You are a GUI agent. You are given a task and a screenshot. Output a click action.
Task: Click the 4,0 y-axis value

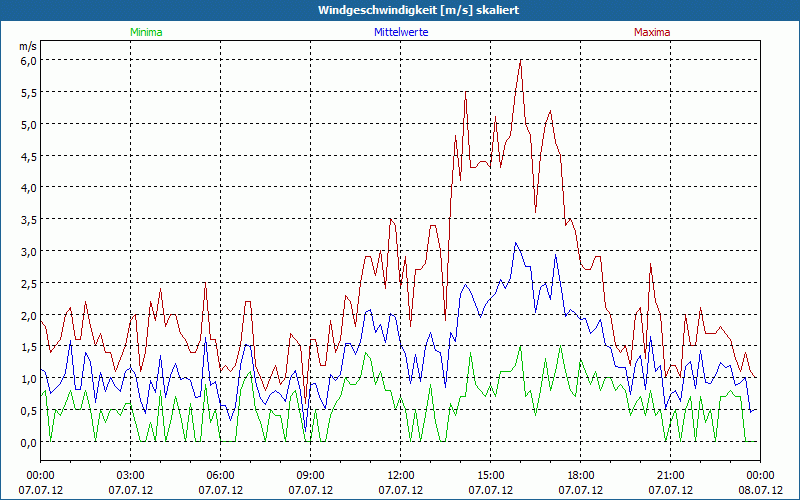[29, 188]
